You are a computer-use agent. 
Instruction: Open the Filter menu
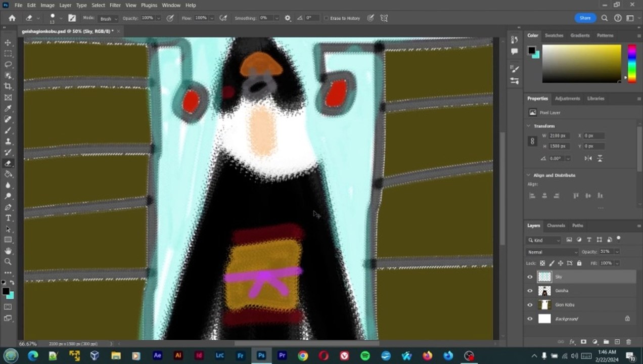[115, 5]
